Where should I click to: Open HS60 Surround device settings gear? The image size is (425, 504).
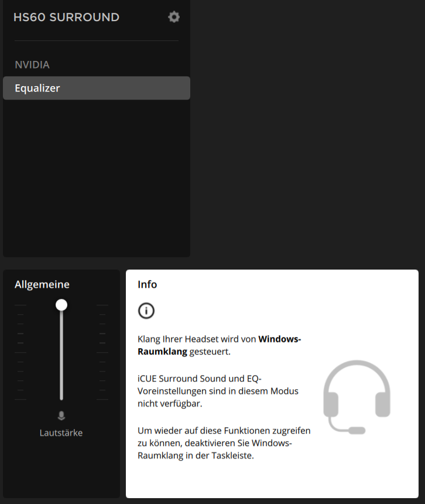(x=174, y=17)
